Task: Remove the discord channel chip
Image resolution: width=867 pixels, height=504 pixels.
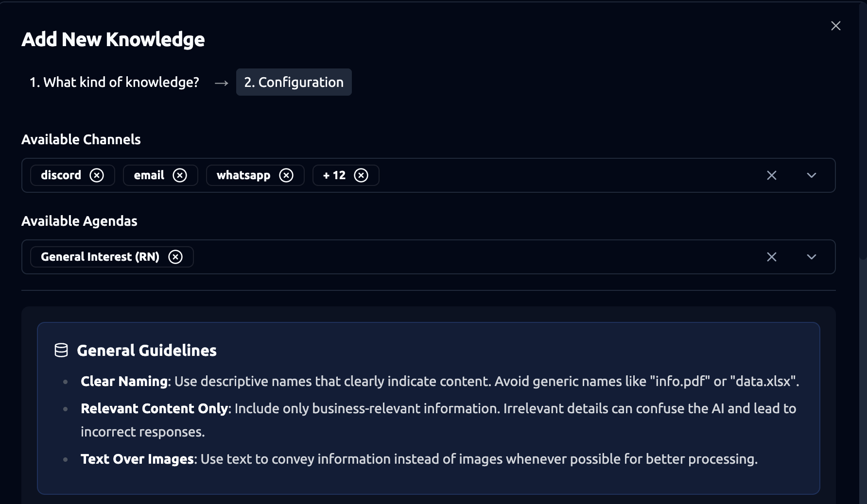Action: click(x=97, y=175)
